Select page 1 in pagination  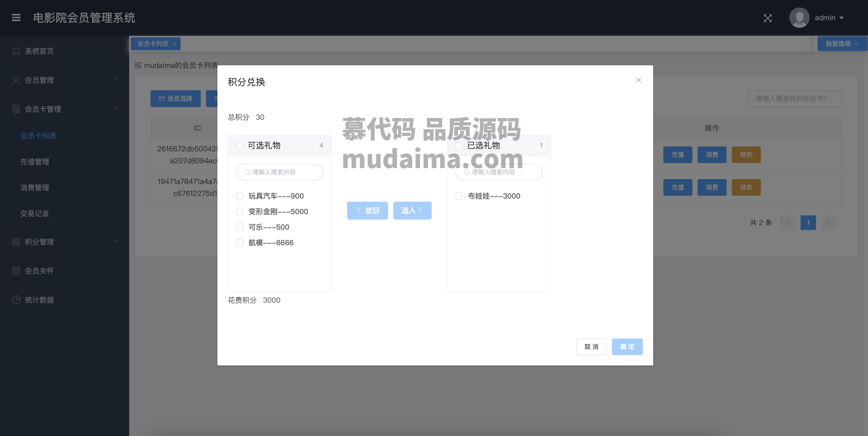808,223
